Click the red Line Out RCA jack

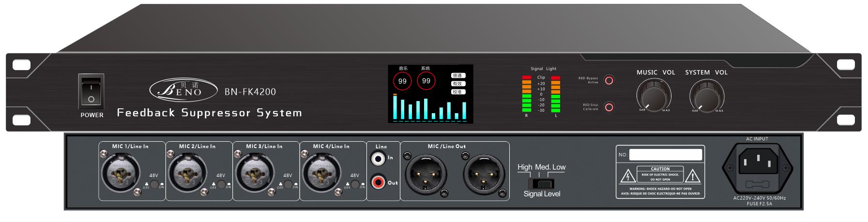click(x=378, y=182)
